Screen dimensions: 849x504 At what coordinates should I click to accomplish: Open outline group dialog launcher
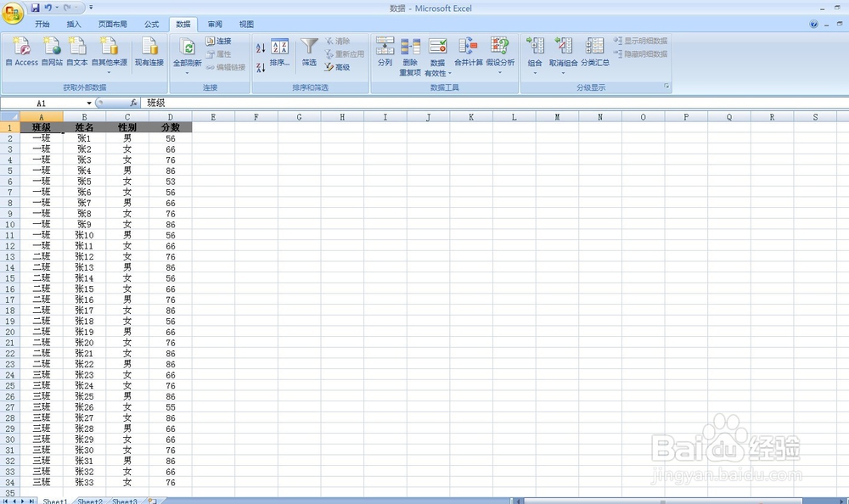coord(666,86)
